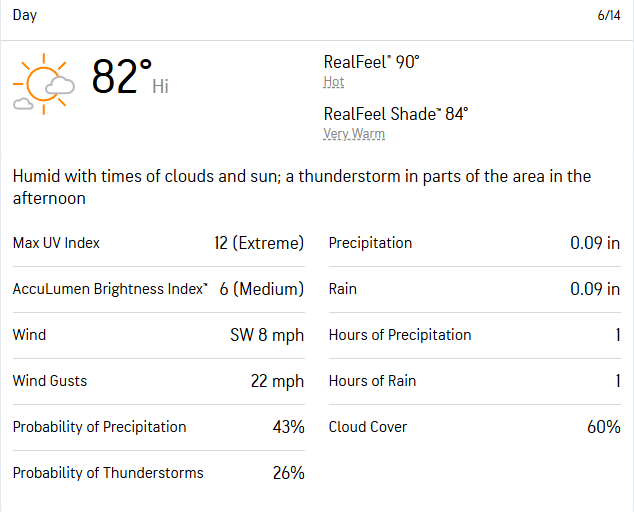Click the Wind Gusts 22 mph row
The height and width of the screenshot is (512, 634).
pyautogui.click(x=158, y=381)
